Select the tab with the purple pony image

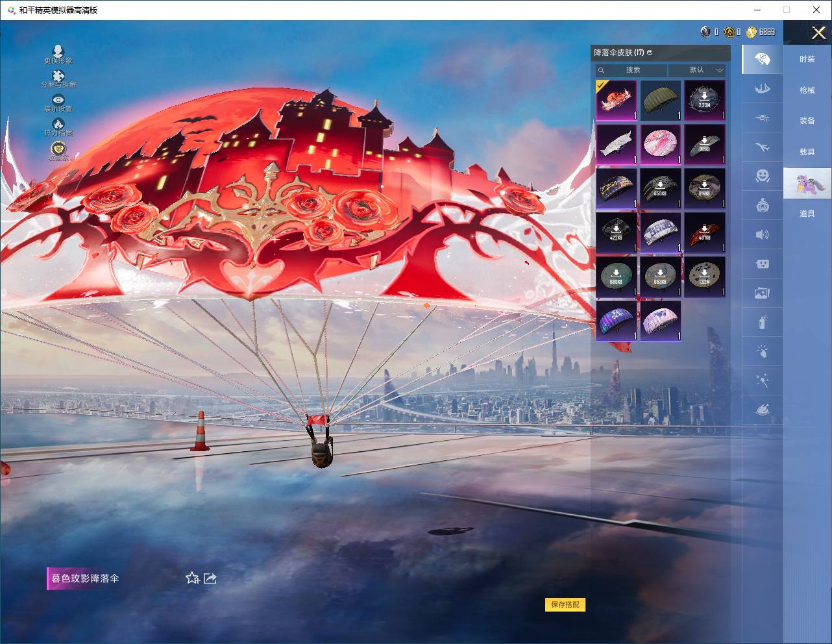[x=807, y=183]
